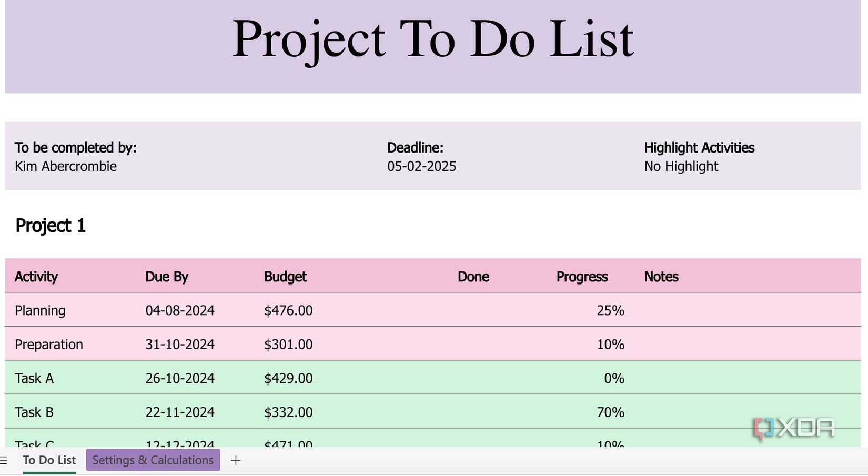This screenshot has height=476, width=868.
Task: Select the 70% progress value for Task B
Action: click(610, 412)
